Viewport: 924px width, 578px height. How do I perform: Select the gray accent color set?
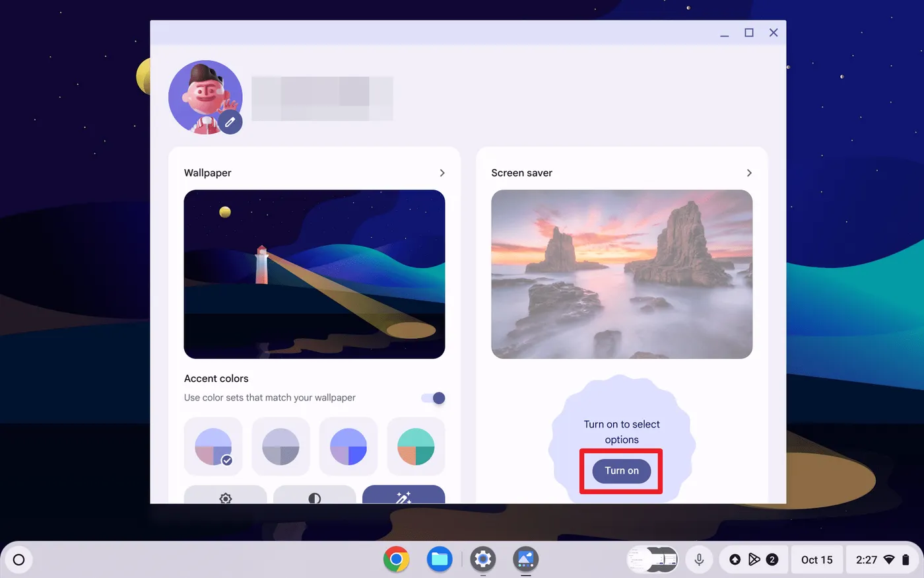(x=280, y=447)
